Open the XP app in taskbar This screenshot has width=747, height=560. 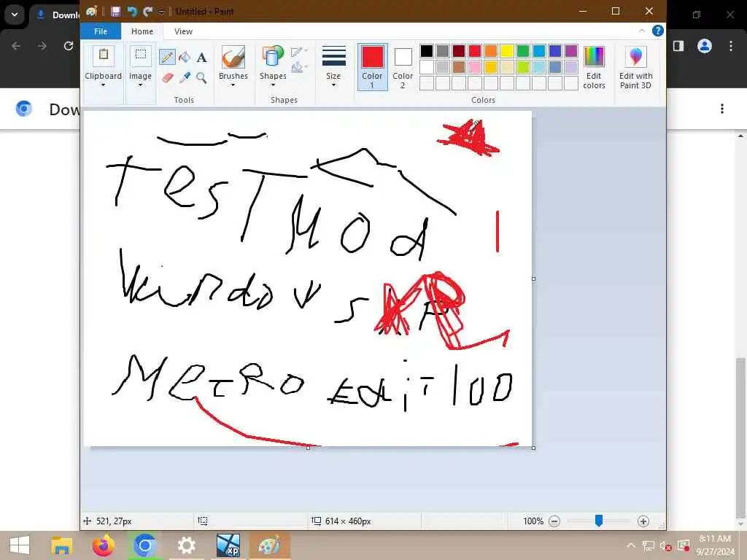(228, 545)
